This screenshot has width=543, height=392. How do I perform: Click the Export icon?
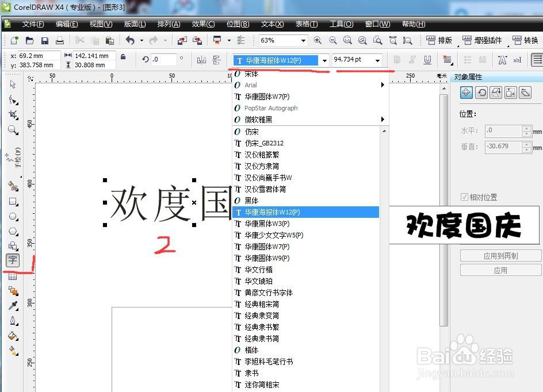pyautogui.click(x=197, y=40)
